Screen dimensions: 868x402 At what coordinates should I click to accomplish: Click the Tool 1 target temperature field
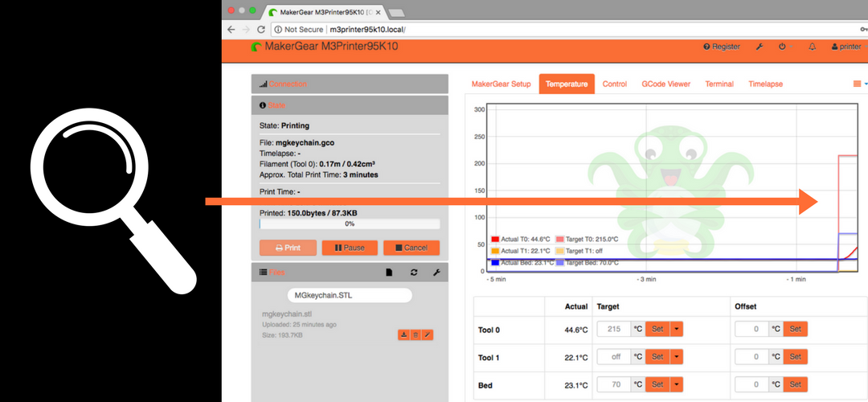(x=614, y=356)
